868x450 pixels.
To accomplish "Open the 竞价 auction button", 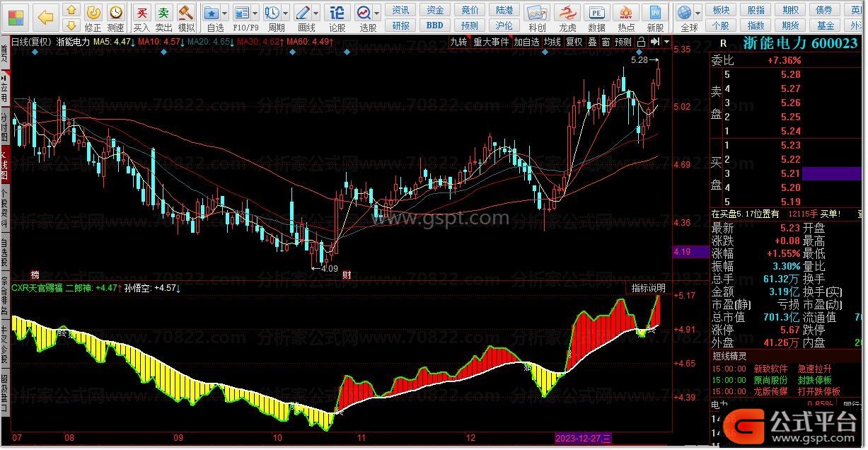I will coord(470,10).
